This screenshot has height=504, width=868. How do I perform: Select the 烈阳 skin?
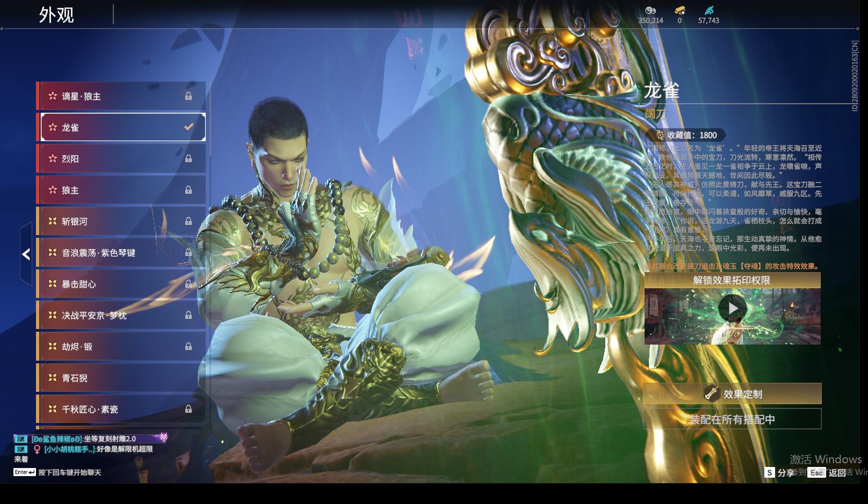(x=121, y=159)
